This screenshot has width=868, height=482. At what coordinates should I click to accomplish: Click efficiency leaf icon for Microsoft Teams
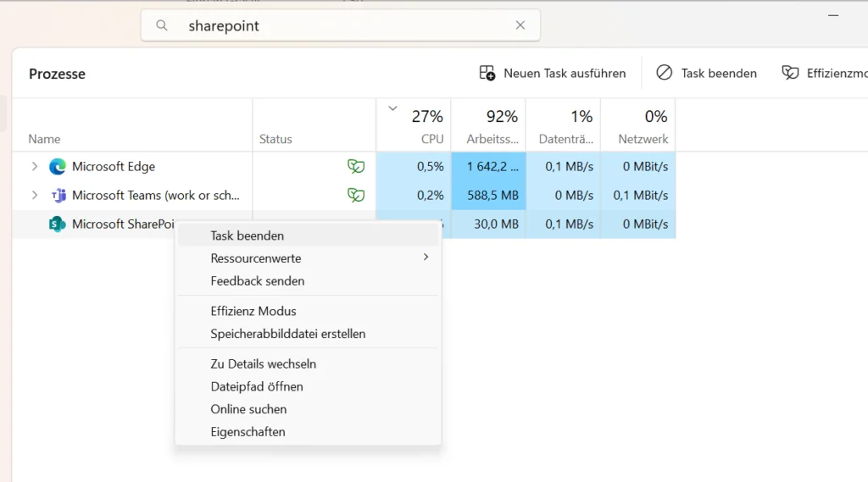[356, 196]
